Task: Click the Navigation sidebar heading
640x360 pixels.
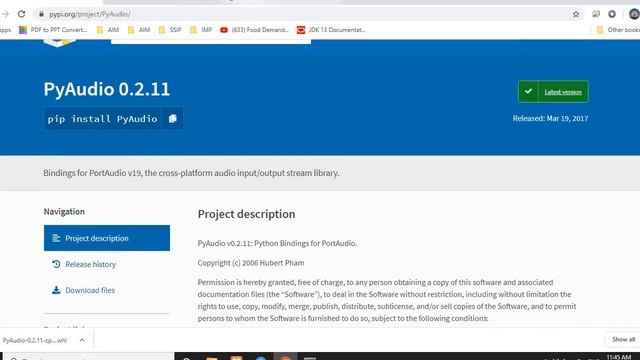Action: tap(64, 211)
